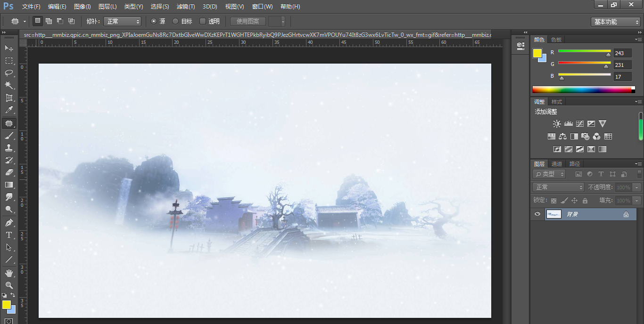Toggle the lock all padlock icon
The image size is (644, 324).
pos(585,201)
